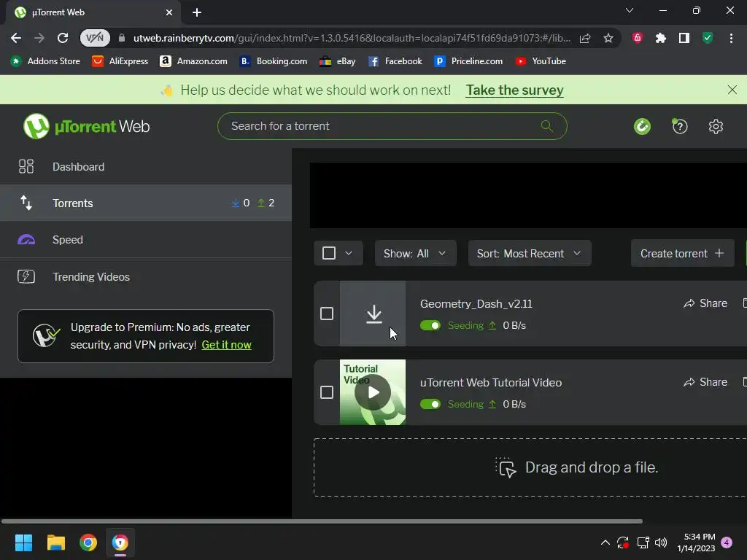This screenshot has height=560, width=747.
Task: Close the µTorrent Web tab
Action: 169,12
